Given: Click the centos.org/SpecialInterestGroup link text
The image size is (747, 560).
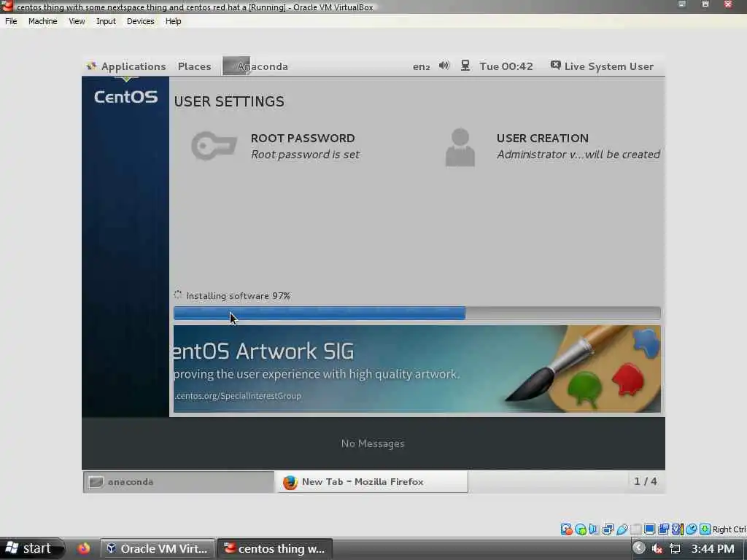Looking at the screenshot, I should tap(237, 396).
